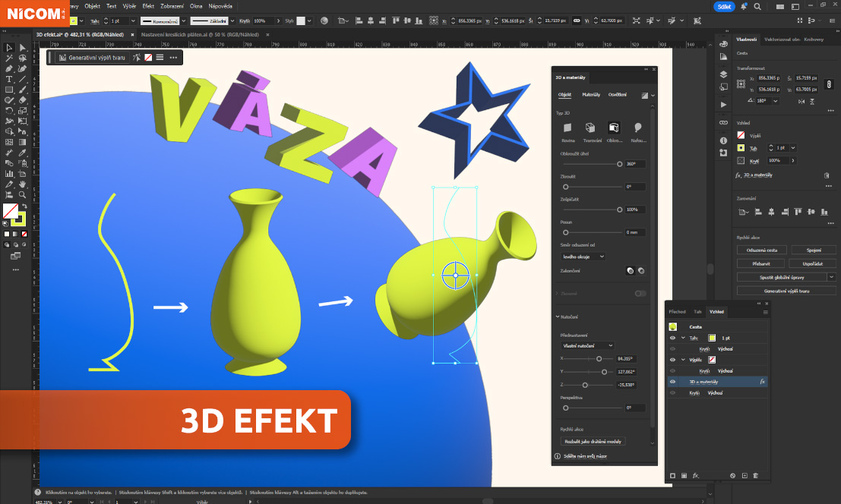Select the Eyedropper tool

tap(23, 153)
